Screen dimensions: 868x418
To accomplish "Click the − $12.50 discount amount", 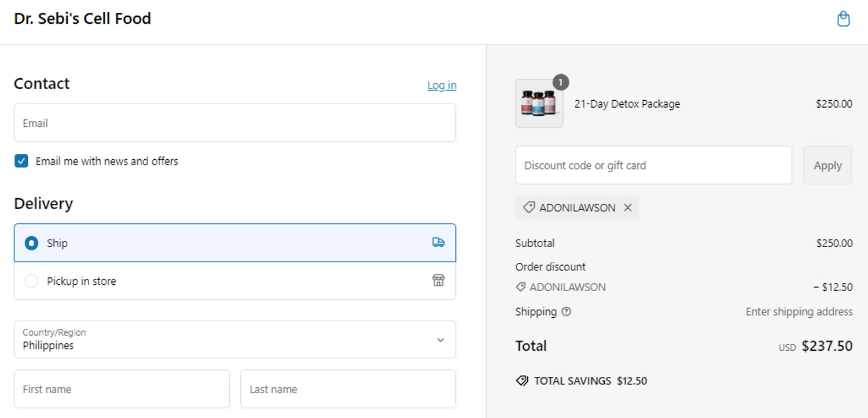I will coord(833,287).
